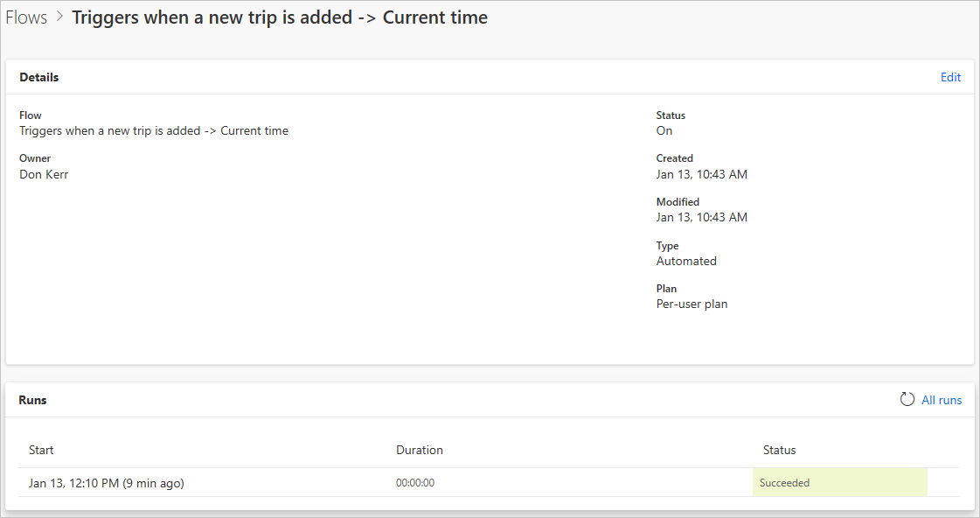Screen dimensions: 980x518
Task: Open the Jan 13, 12:10 PM run
Action: click(x=107, y=483)
